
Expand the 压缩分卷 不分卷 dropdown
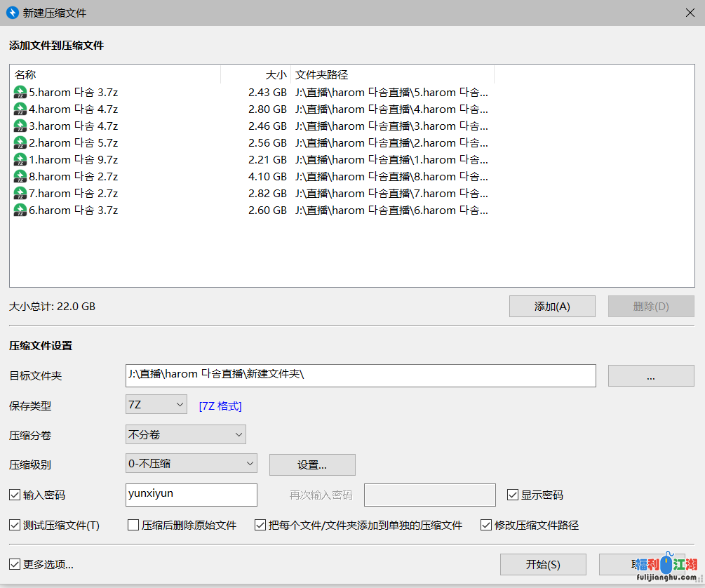[185, 434]
